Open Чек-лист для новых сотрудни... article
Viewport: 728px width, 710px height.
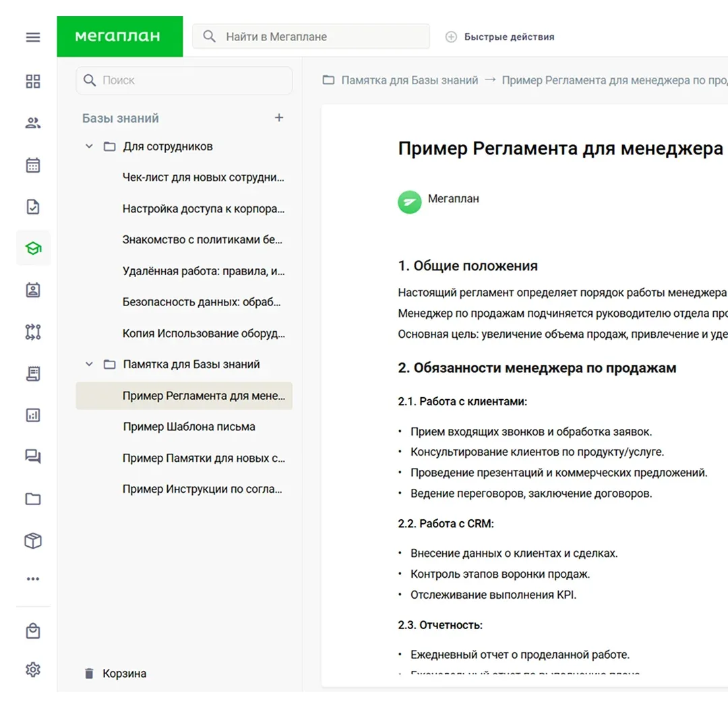coord(204,177)
